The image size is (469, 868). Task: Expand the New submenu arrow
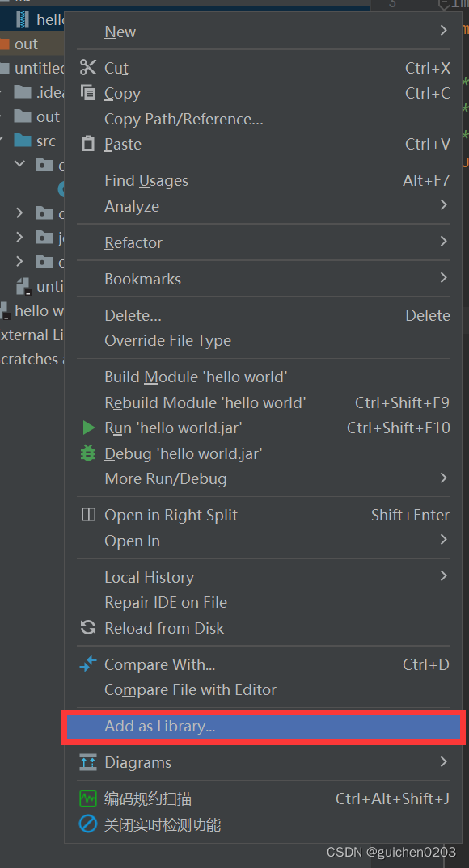(x=442, y=31)
